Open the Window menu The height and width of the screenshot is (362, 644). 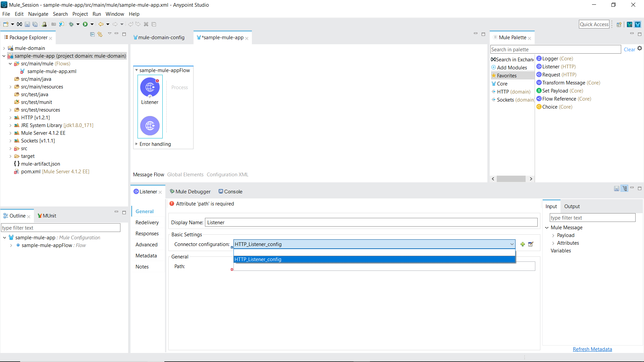click(115, 14)
